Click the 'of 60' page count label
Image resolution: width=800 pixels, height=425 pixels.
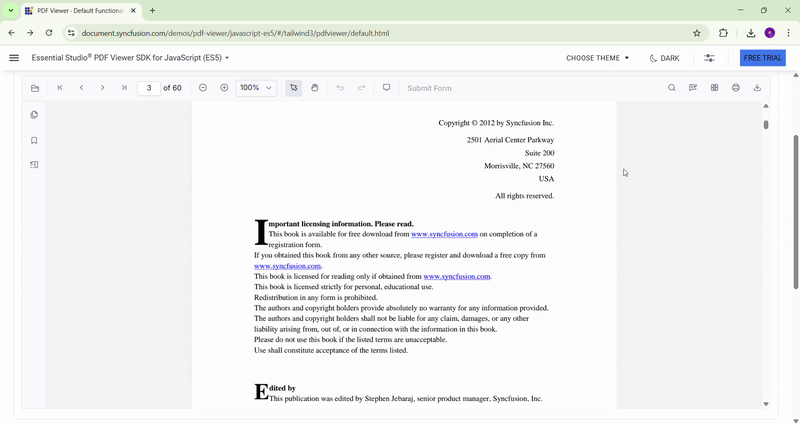coord(172,88)
